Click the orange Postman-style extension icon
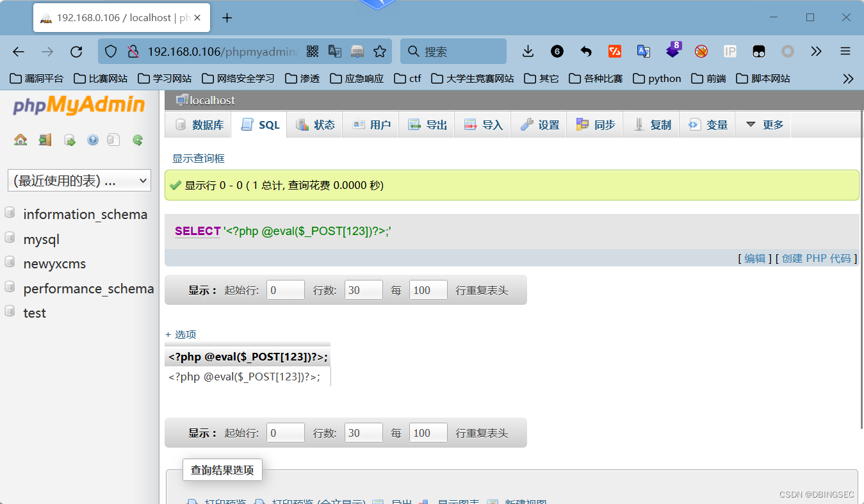Image resolution: width=864 pixels, height=504 pixels. (x=615, y=51)
